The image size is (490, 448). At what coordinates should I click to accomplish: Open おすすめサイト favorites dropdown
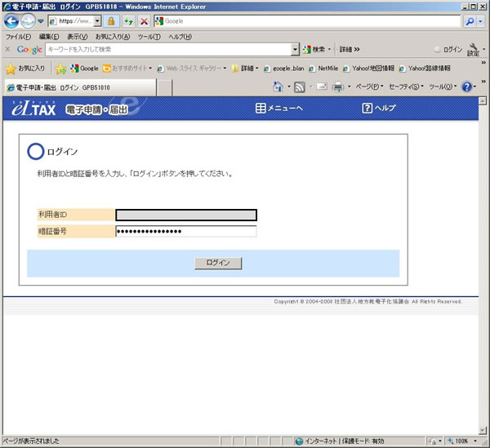[x=127, y=69]
